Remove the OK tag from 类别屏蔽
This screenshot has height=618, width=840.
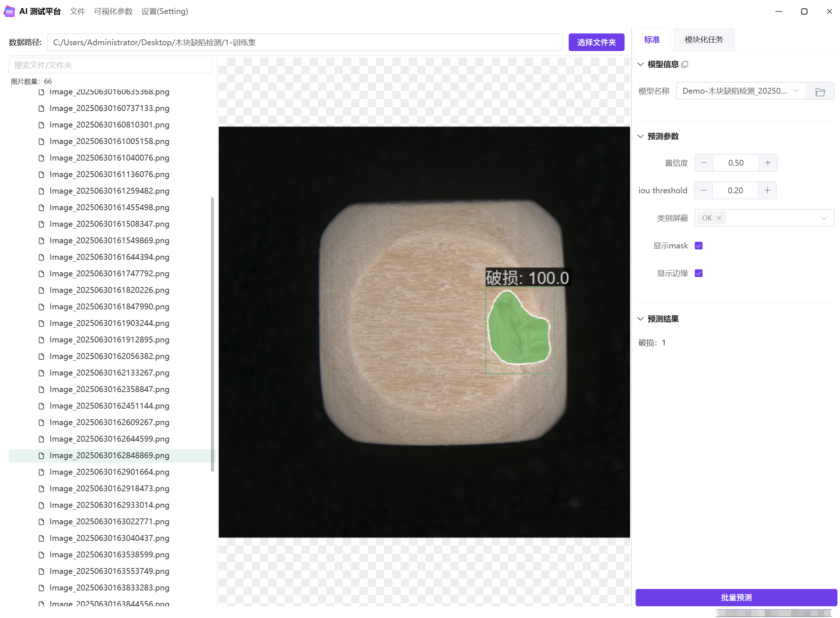[x=719, y=218]
